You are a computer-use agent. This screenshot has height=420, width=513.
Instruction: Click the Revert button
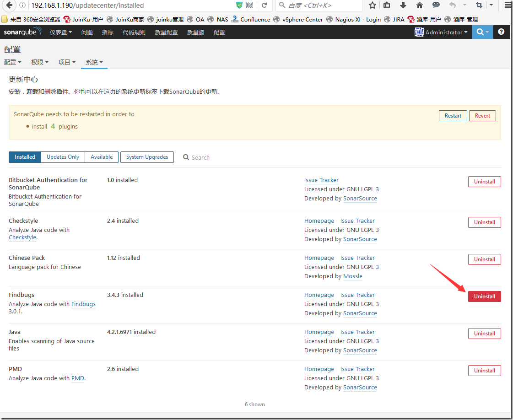pyautogui.click(x=482, y=116)
